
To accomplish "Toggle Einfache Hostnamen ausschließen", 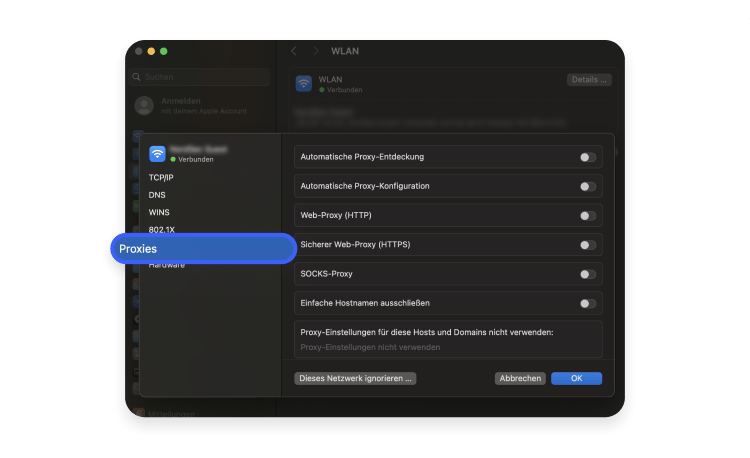I will point(588,303).
